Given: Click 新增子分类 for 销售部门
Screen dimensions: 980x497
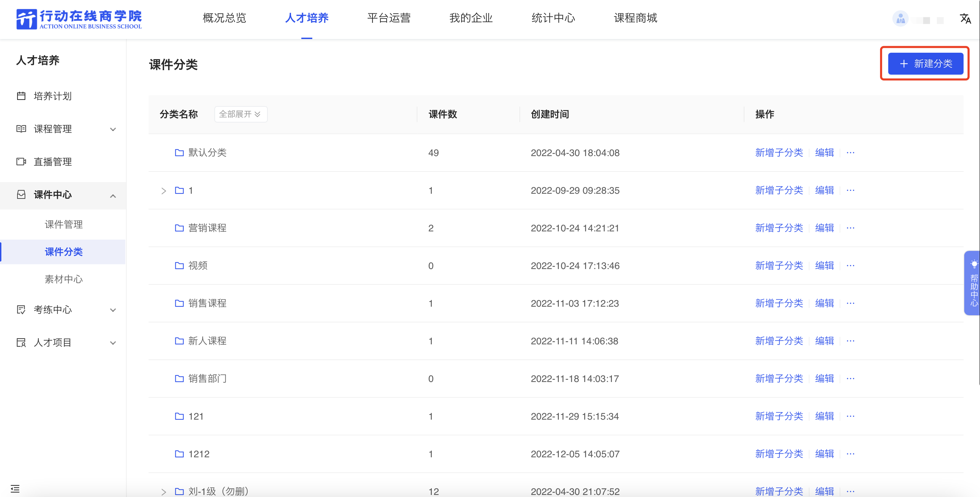Looking at the screenshot, I should 779,378.
